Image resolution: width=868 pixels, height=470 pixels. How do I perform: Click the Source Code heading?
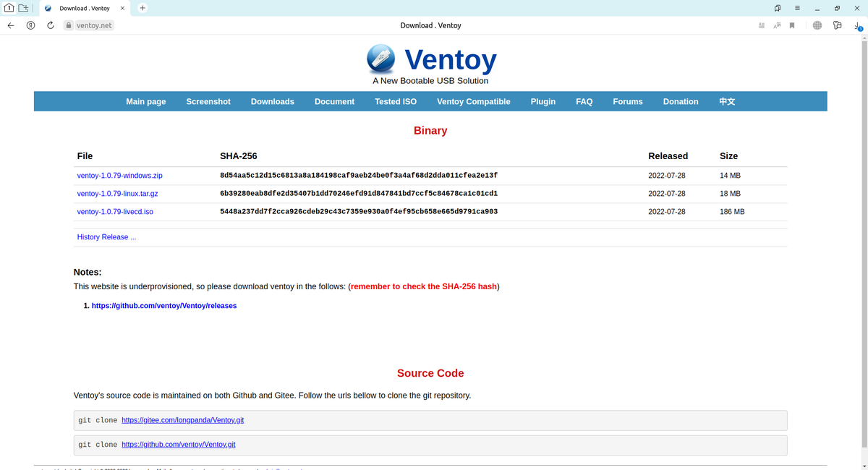[430, 374]
